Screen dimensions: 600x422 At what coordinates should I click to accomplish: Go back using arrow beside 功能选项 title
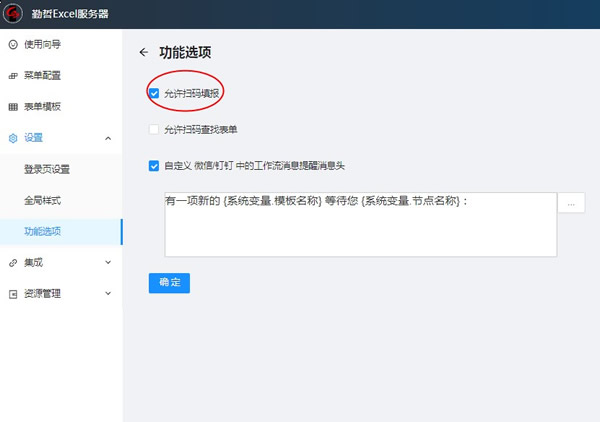coord(143,52)
